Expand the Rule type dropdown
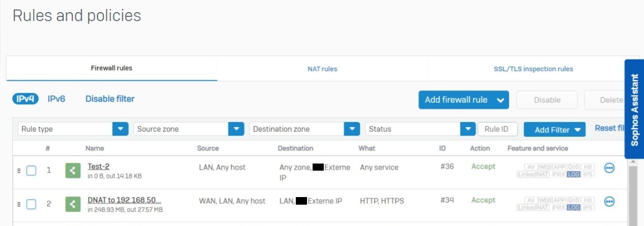Screen dimensions: 644x226 pos(120,129)
